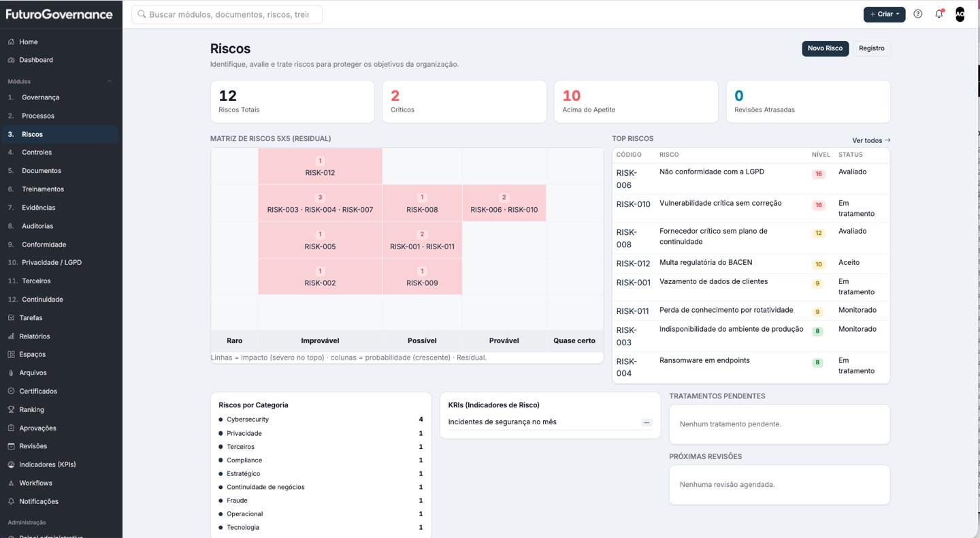Expand the Incidentes de segurança KRI dash button
The height and width of the screenshot is (538, 980).
point(647,422)
